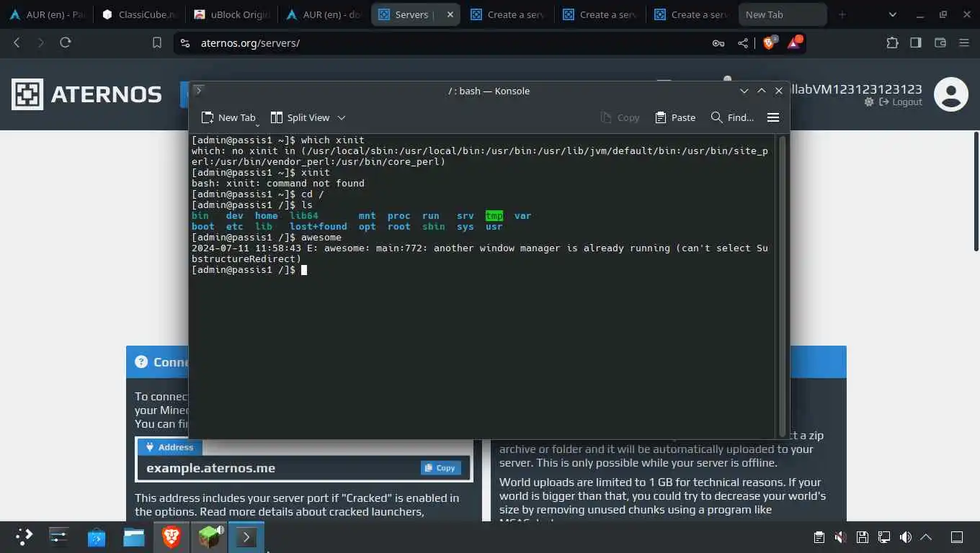Click the Paste button in Konsole
Screen dimensions: 980x553
[675, 117]
